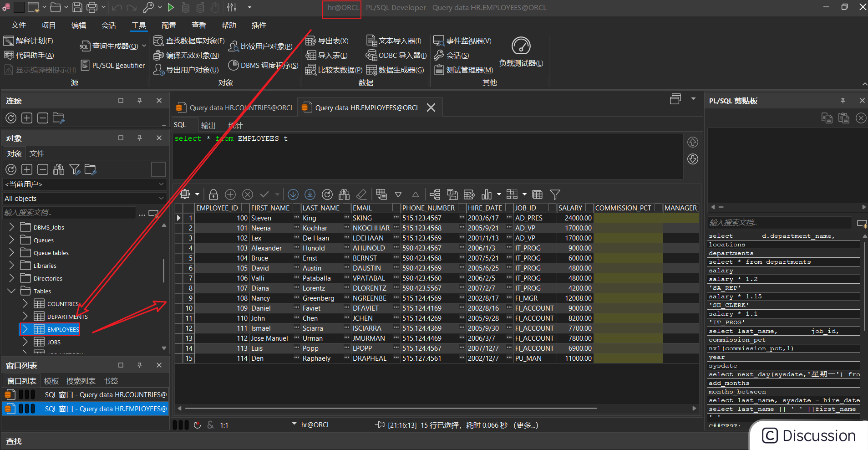Toggle the pin on the Window list panel
Image resolution: width=868 pixels, height=450 pixels.
point(140,365)
